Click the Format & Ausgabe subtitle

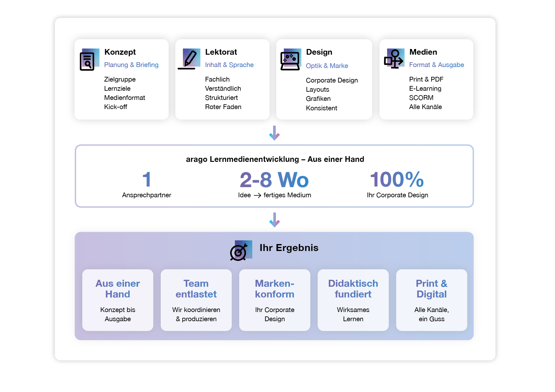(437, 65)
